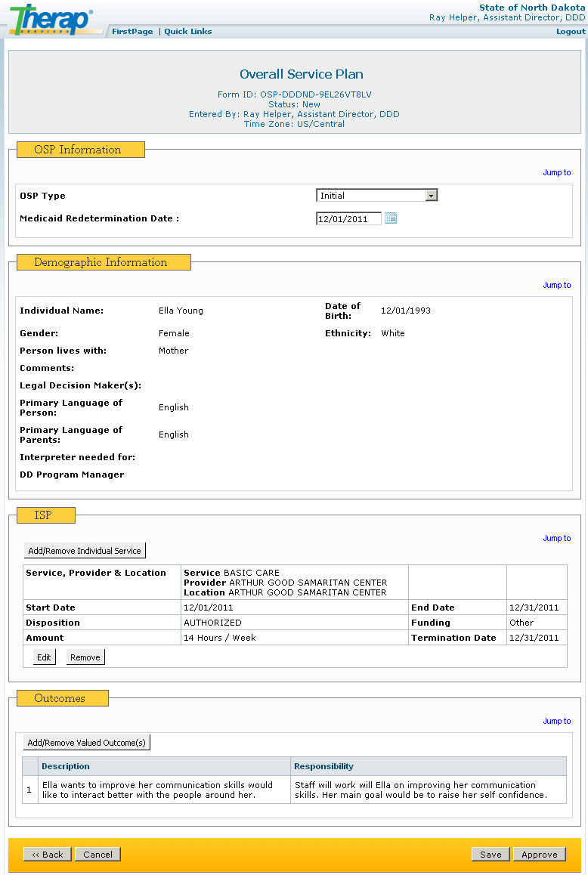Open the Medicaid Redetermination calendar picker

coord(391,218)
